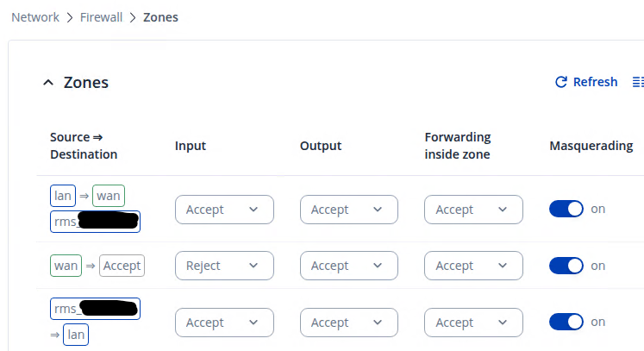Image resolution: width=644 pixels, height=351 pixels.
Task: Toggle masquerading on the wan zone row
Action: (566, 266)
